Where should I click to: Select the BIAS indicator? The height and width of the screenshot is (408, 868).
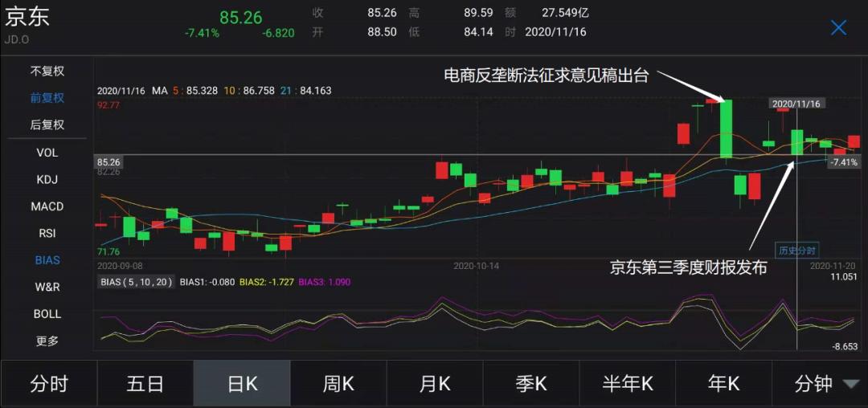point(47,260)
